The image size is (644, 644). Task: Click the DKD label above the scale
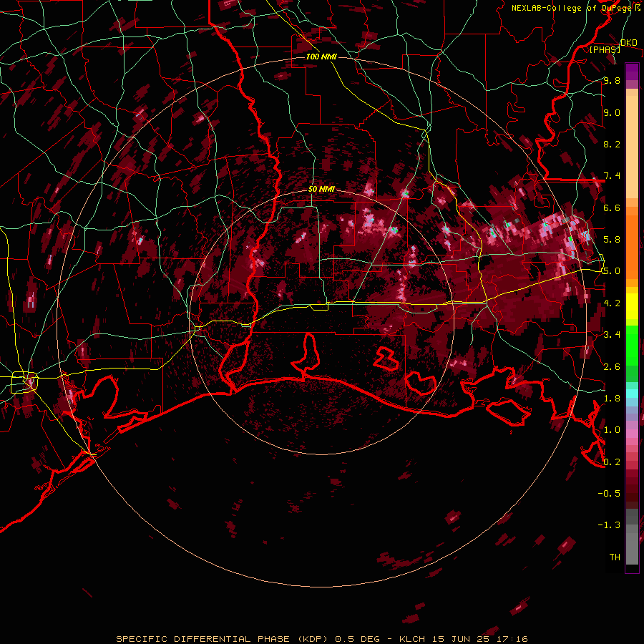pyautogui.click(x=628, y=42)
